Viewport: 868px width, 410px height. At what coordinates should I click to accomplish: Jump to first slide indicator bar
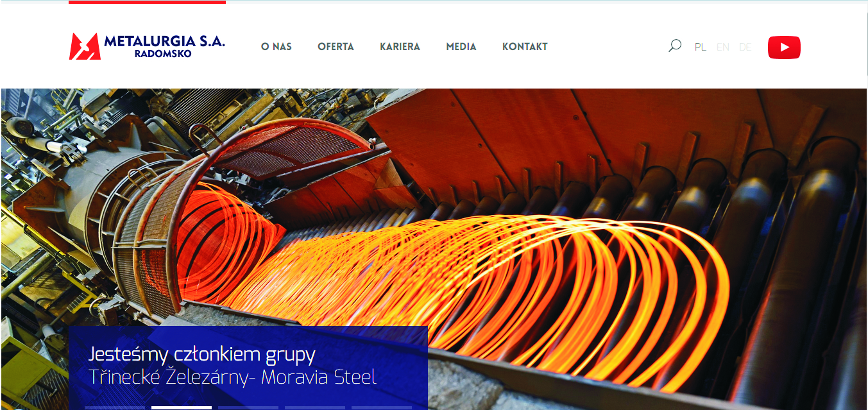point(115,407)
